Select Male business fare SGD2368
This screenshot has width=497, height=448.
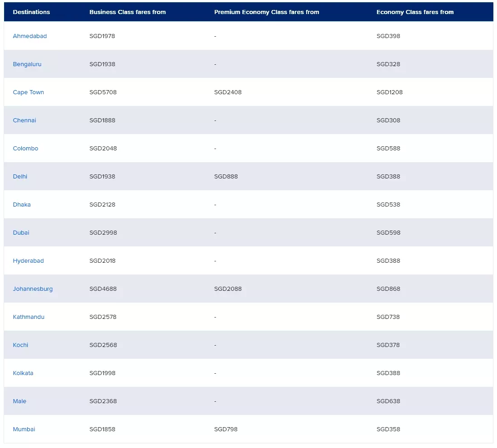[103, 401]
